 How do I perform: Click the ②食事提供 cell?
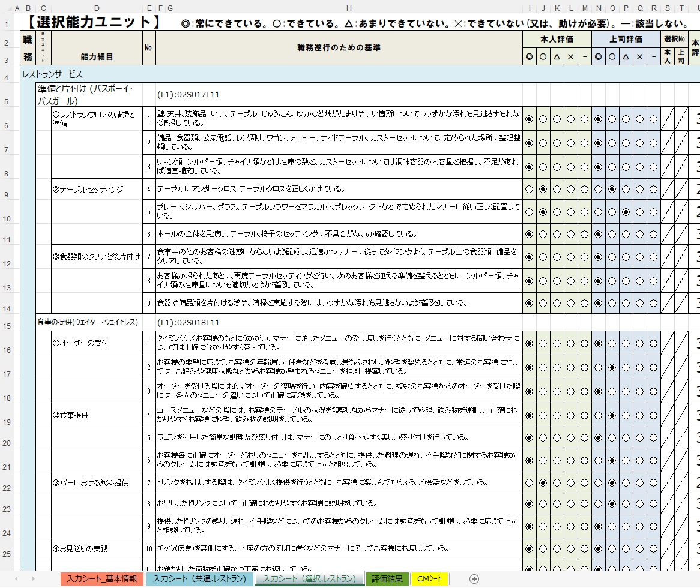pyautogui.click(x=97, y=415)
